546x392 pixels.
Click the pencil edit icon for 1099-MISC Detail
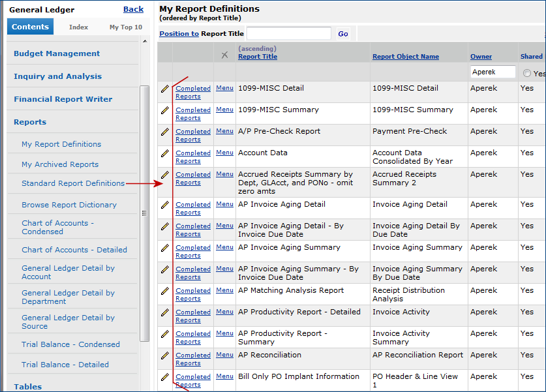tap(165, 89)
